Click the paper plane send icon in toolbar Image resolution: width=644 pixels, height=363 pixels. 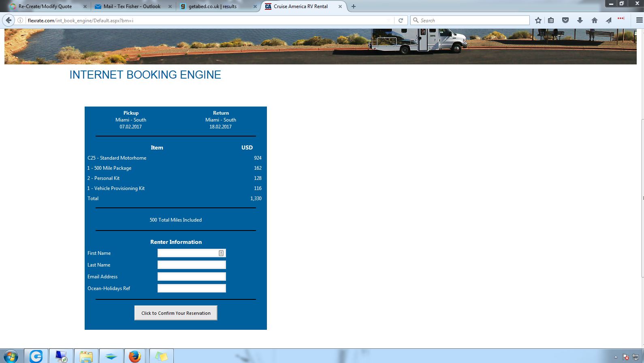coord(608,20)
